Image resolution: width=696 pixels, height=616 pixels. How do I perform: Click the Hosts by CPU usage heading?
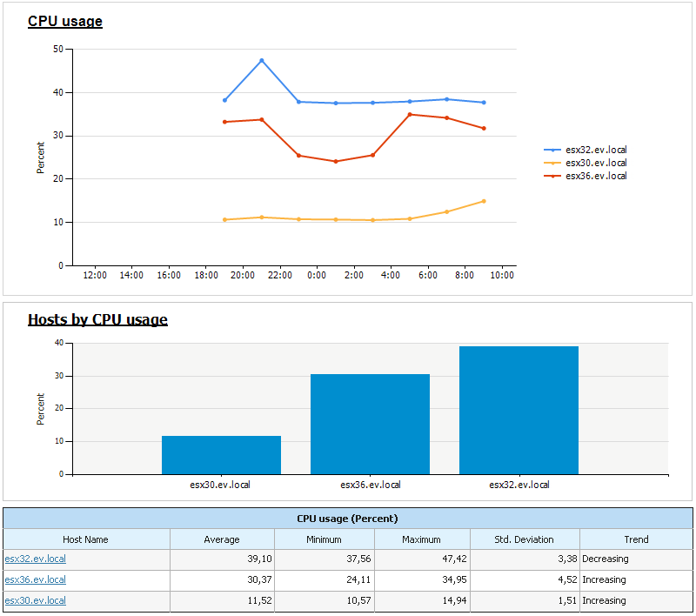[97, 319]
